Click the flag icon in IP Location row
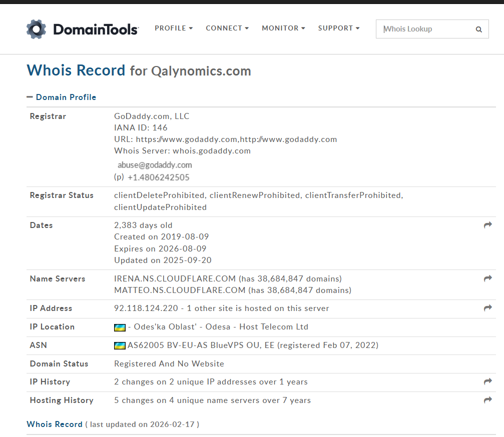Screen dimensions: 504x437 click(x=120, y=327)
